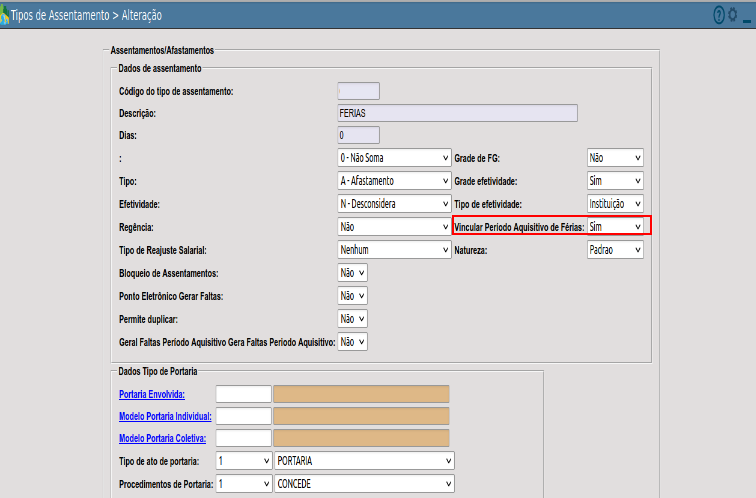
Task: Minimize panel using the underscore icon
Action: 747,20
